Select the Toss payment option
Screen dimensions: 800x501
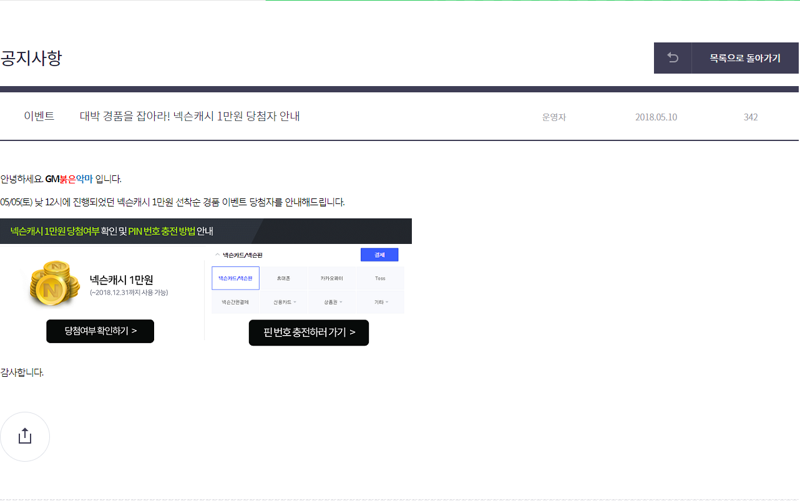point(380,278)
